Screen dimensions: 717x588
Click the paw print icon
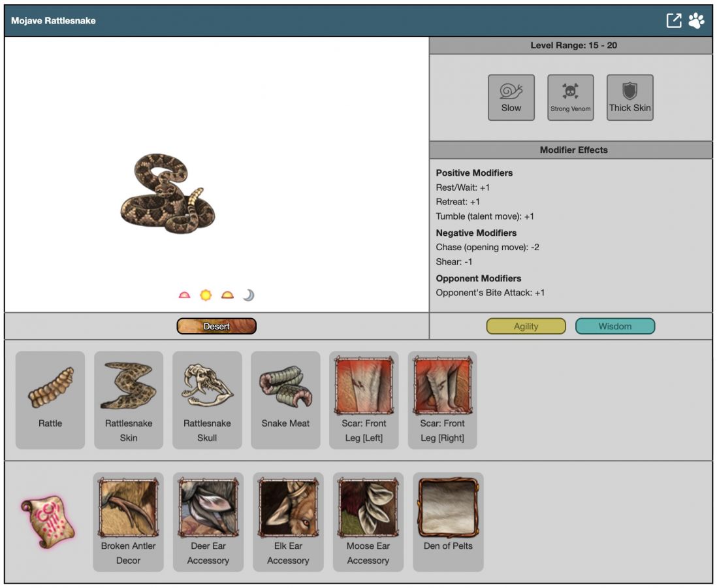coord(696,21)
